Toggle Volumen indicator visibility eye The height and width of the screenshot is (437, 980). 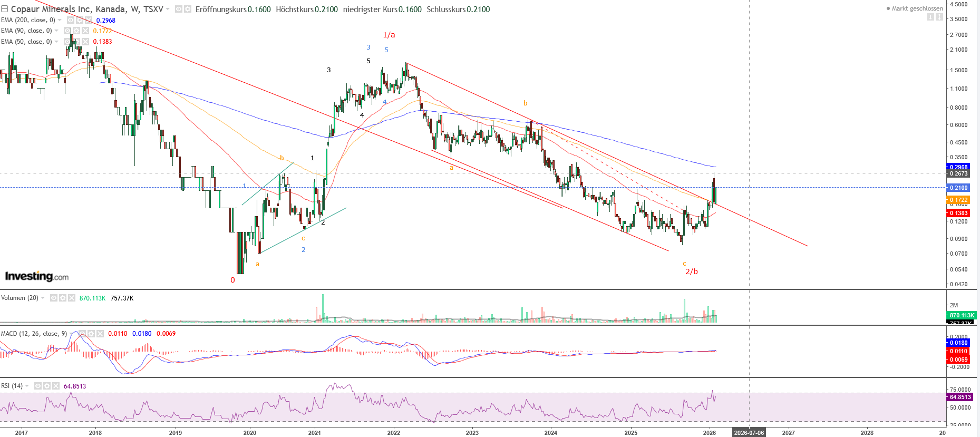pos(54,298)
